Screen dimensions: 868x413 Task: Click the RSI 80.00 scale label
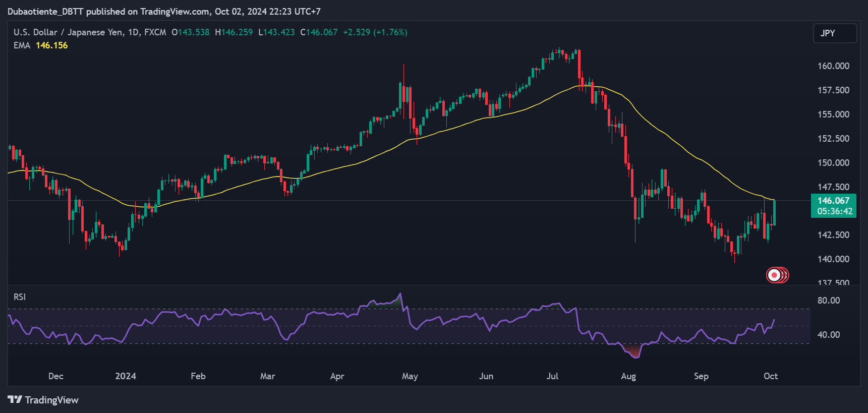829,301
